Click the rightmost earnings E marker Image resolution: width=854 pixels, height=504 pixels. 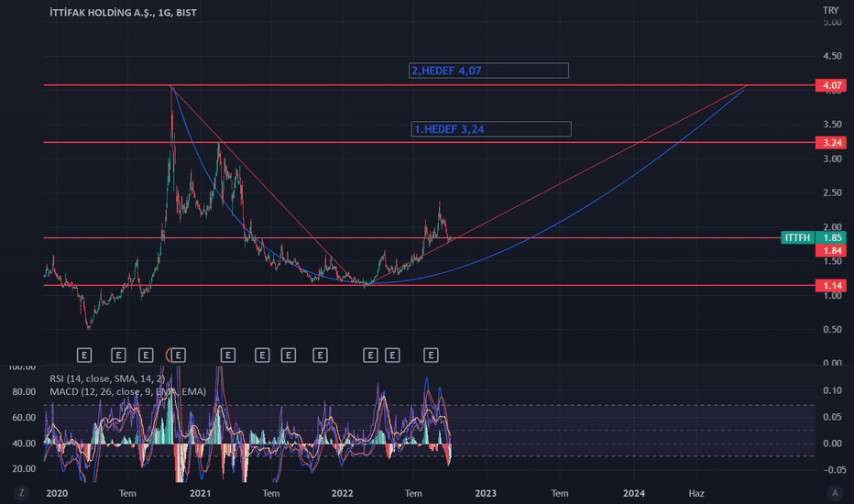point(431,356)
